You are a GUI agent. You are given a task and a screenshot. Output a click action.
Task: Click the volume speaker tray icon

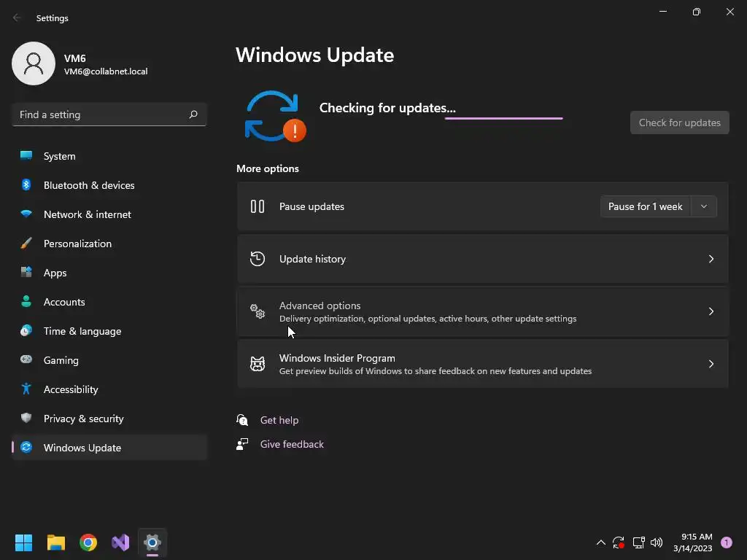point(657,542)
